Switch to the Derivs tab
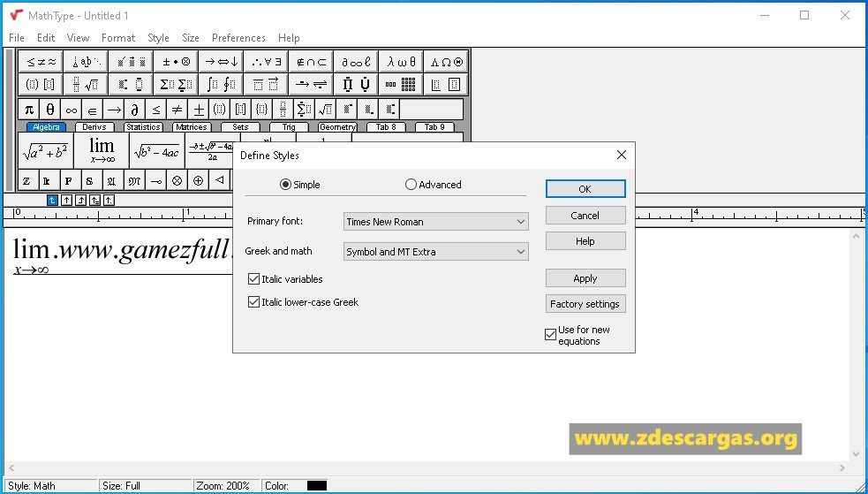The width and height of the screenshot is (868, 494). coord(94,127)
